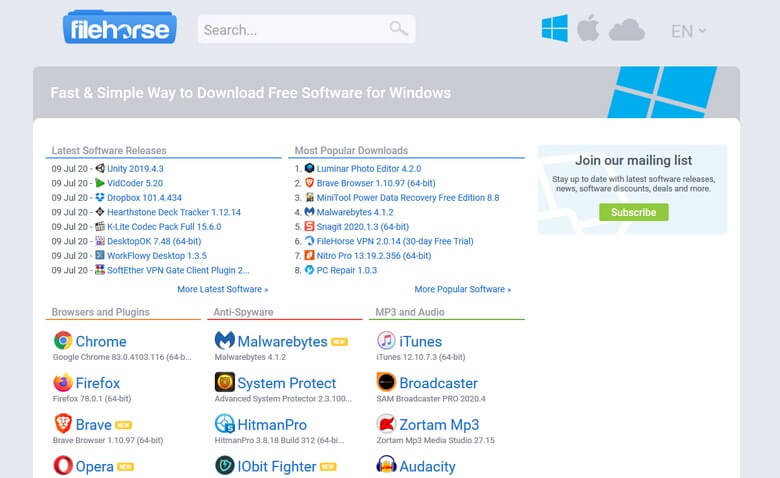This screenshot has width=780, height=478.
Task: Click the iTunes app icon
Action: click(386, 341)
